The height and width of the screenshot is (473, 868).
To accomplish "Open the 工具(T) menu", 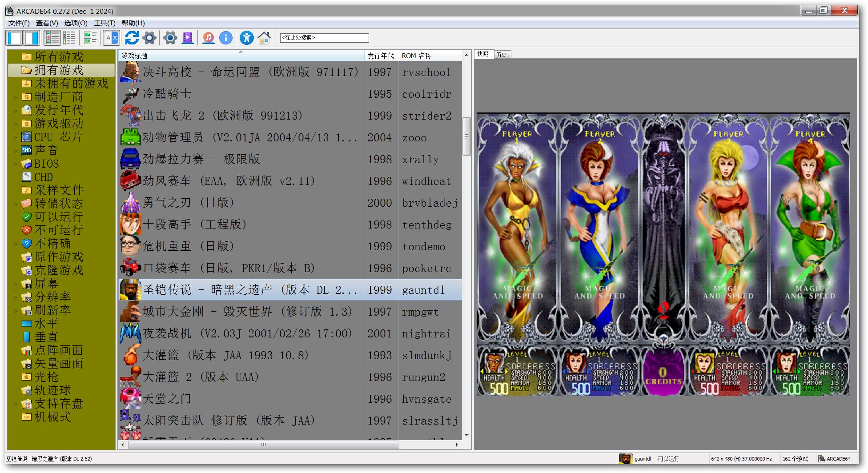I will click(x=104, y=23).
